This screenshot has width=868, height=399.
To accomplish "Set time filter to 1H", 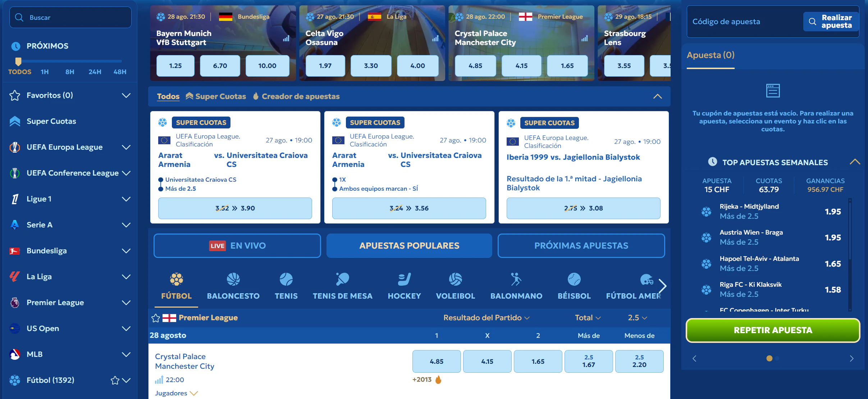I will pyautogui.click(x=45, y=72).
